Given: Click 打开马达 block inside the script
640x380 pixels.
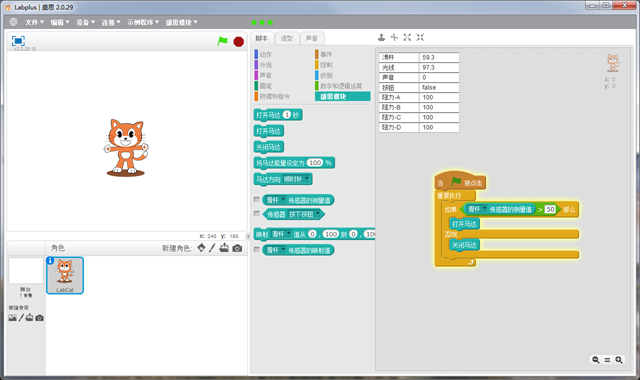Looking at the screenshot, I should 464,224.
